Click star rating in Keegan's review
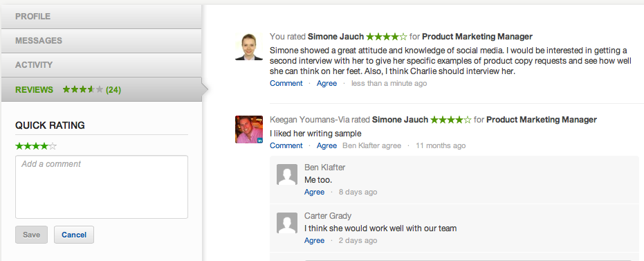This screenshot has width=644, height=261. point(450,120)
